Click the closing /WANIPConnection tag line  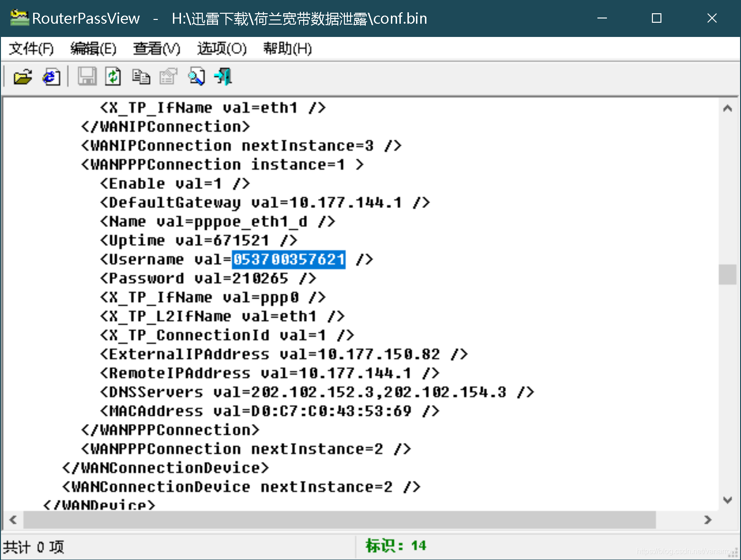click(165, 127)
